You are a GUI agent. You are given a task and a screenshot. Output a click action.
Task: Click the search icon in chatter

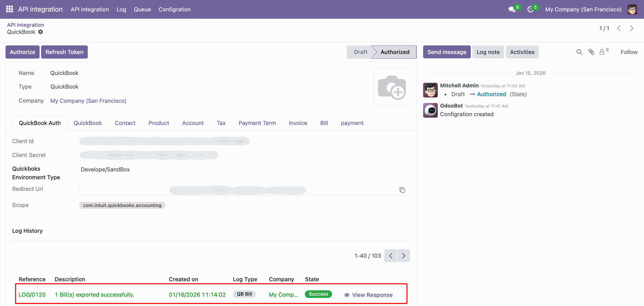click(x=579, y=52)
